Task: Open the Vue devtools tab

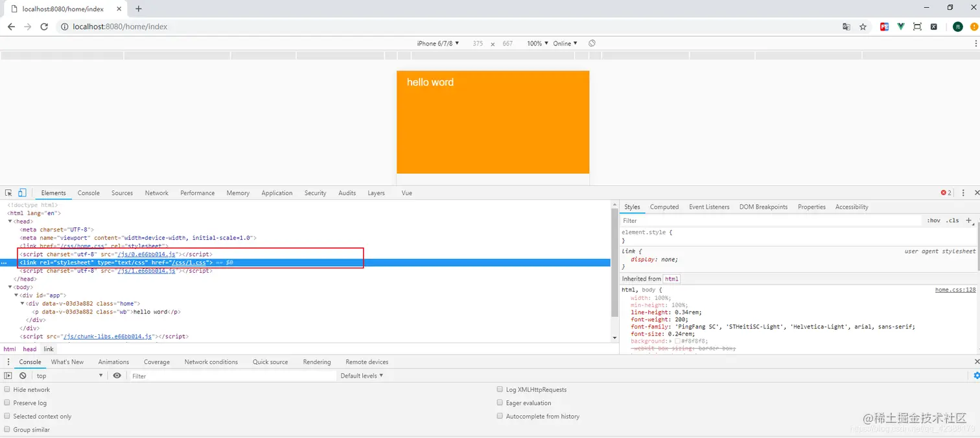Action: (407, 193)
